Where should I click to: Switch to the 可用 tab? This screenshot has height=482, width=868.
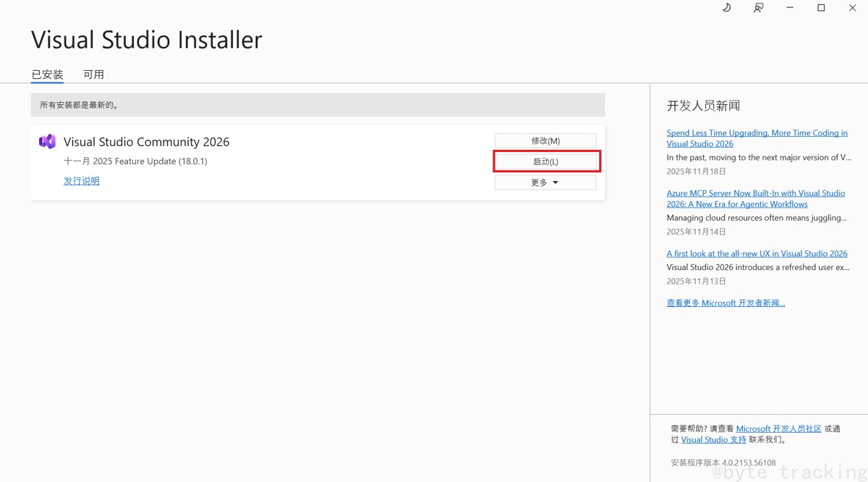click(x=94, y=74)
